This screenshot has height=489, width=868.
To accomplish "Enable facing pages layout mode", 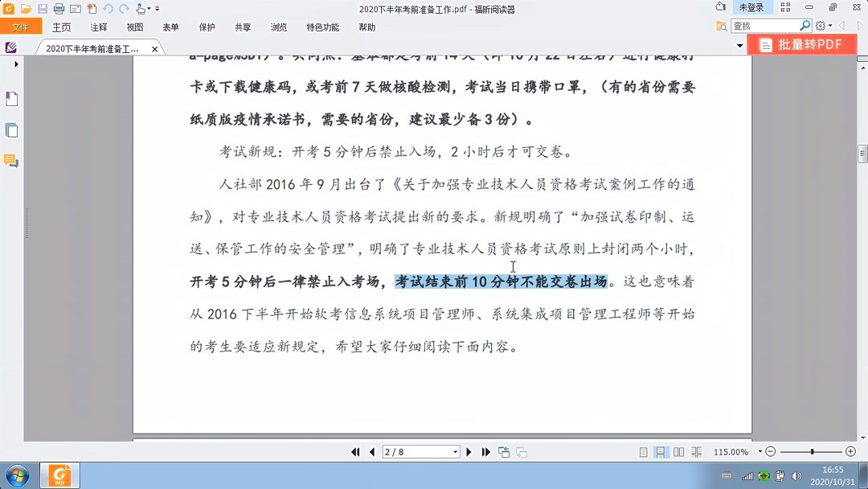I will pyautogui.click(x=678, y=452).
